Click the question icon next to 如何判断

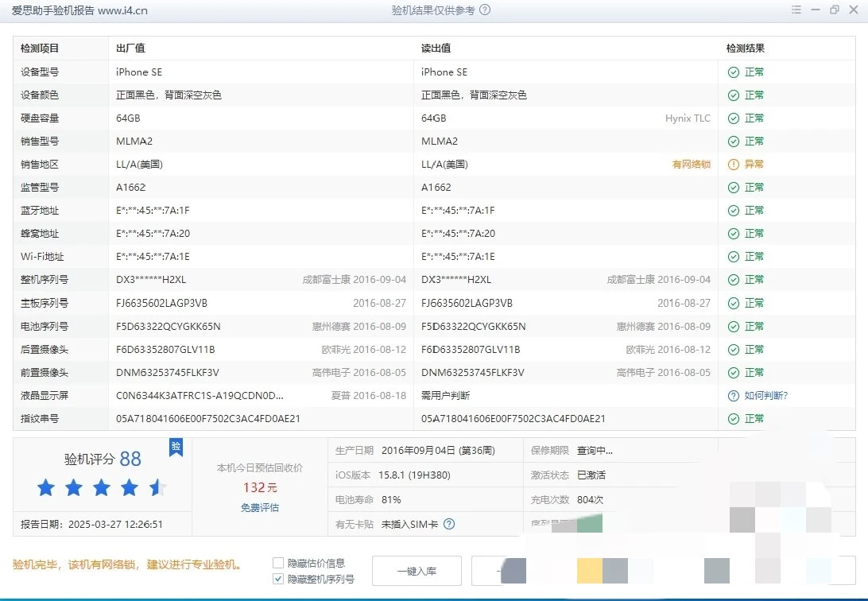coord(733,396)
